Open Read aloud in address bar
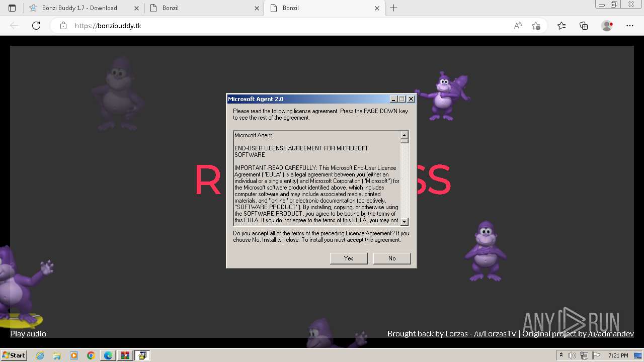Image resolution: width=644 pixels, height=362 pixels. coord(518,26)
